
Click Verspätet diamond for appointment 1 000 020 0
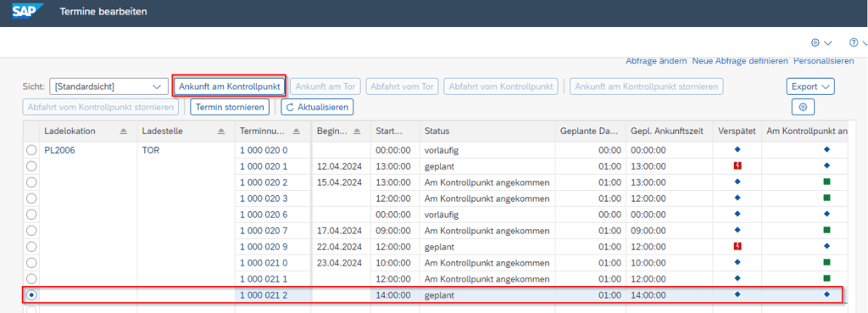pyautogui.click(x=737, y=149)
